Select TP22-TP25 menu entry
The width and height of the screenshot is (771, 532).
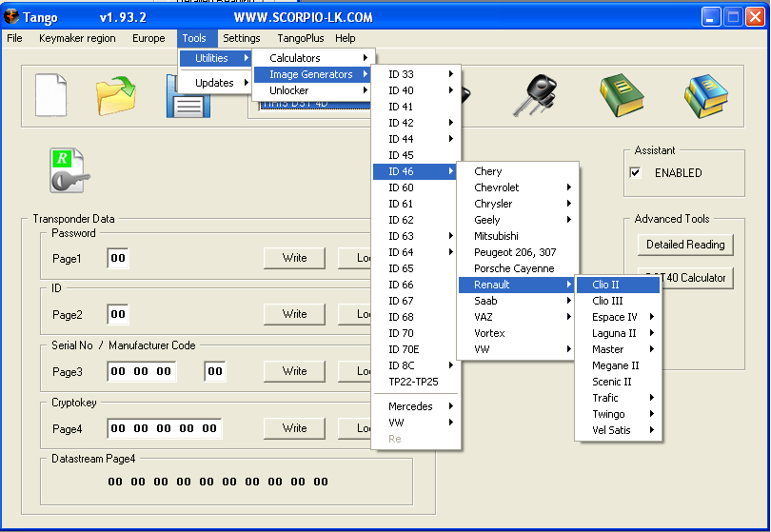point(417,382)
